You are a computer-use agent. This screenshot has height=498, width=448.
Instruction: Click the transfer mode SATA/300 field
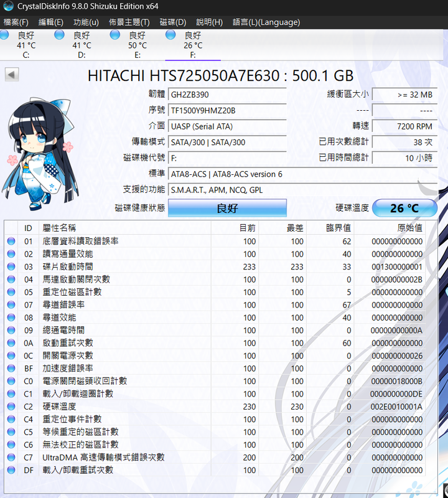(x=227, y=143)
